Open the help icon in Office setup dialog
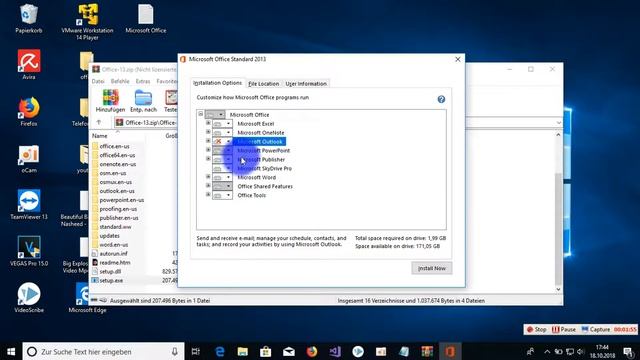 [x=441, y=99]
